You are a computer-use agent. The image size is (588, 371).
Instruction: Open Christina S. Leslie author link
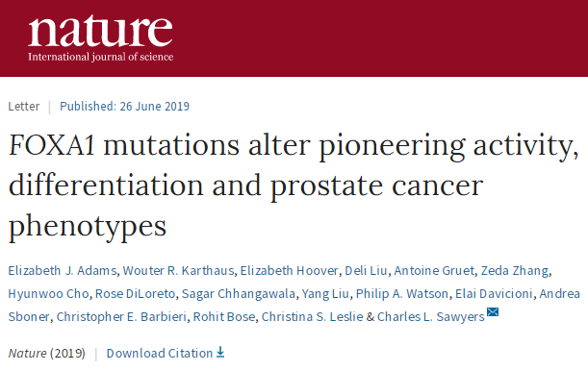[313, 317]
